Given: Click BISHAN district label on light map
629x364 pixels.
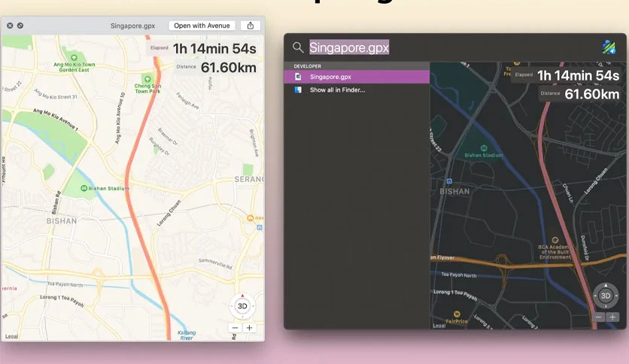Looking at the screenshot, I should pyautogui.click(x=62, y=221).
